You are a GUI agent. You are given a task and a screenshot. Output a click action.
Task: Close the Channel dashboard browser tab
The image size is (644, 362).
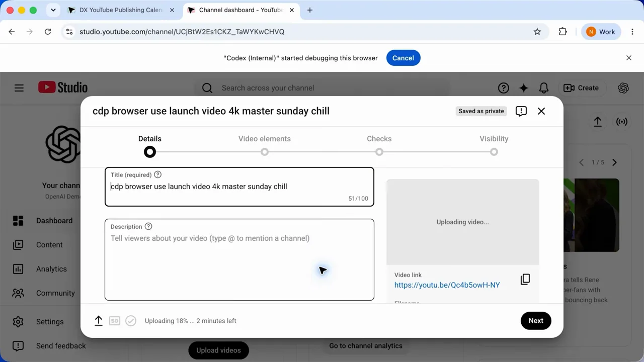pos(292,10)
